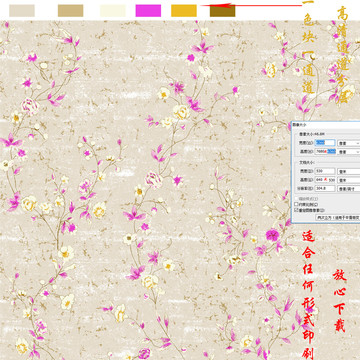Select the tan khaki color swatch
This screenshot has height=360, width=360.
pos(70,11)
